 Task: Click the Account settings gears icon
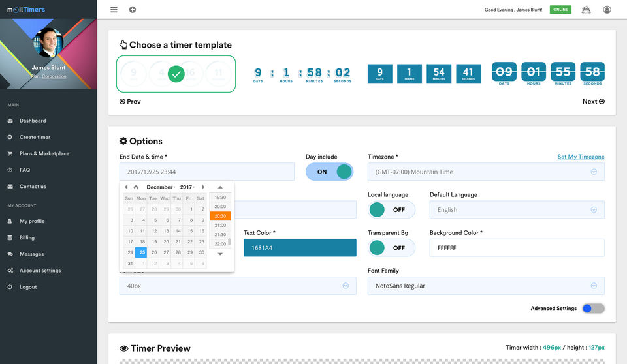[10, 271]
